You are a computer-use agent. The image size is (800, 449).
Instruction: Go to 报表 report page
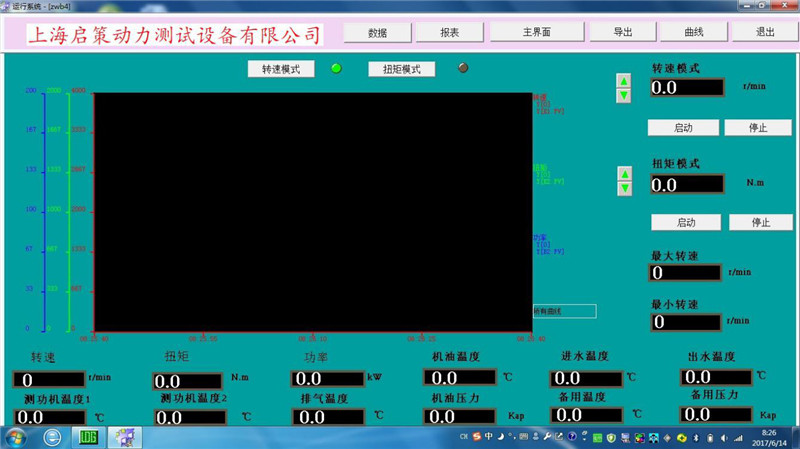(450, 32)
